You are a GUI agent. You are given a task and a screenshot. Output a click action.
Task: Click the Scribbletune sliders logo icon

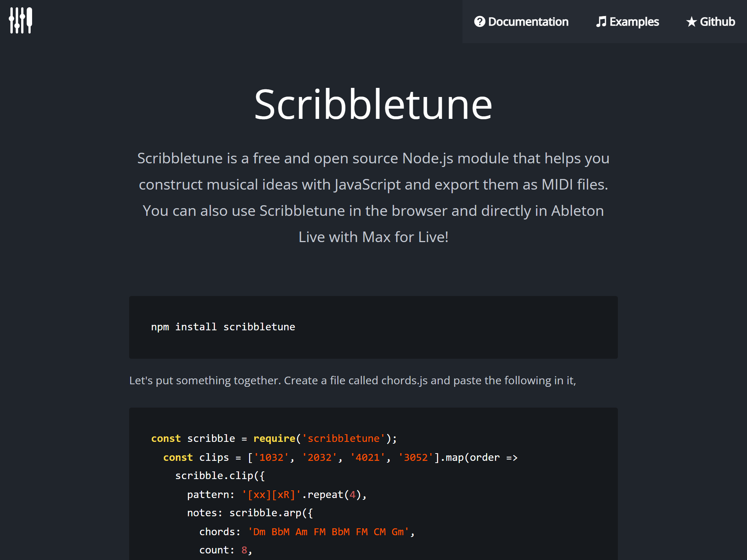[20, 20]
